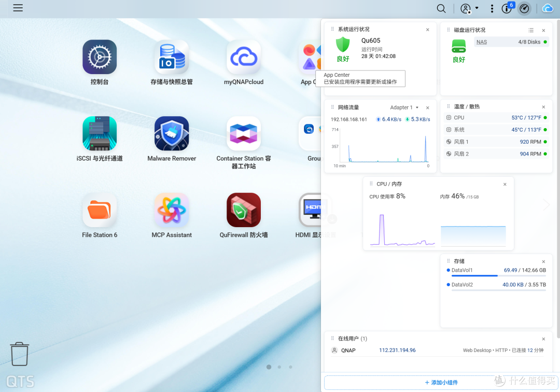Open the user account menu icon
This screenshot has height=392, width=560.
[466, 9]
